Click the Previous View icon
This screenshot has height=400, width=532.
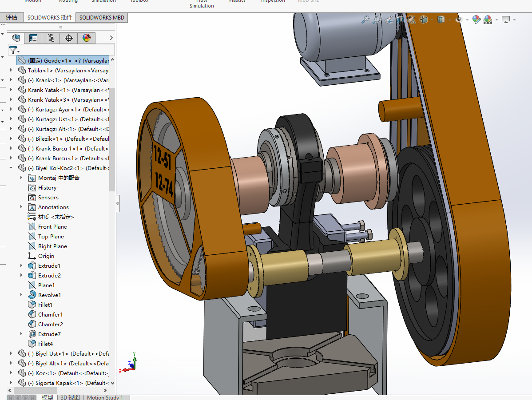tap(389, 20)
